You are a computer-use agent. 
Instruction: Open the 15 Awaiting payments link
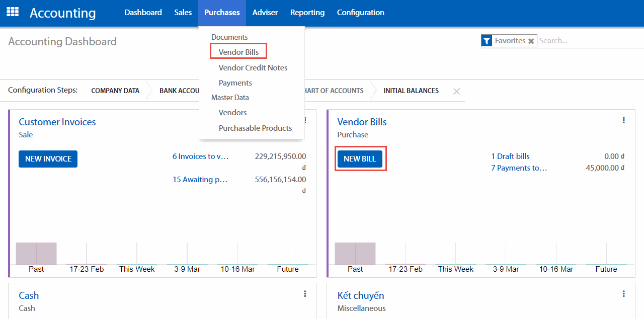(x=200, y=180)
